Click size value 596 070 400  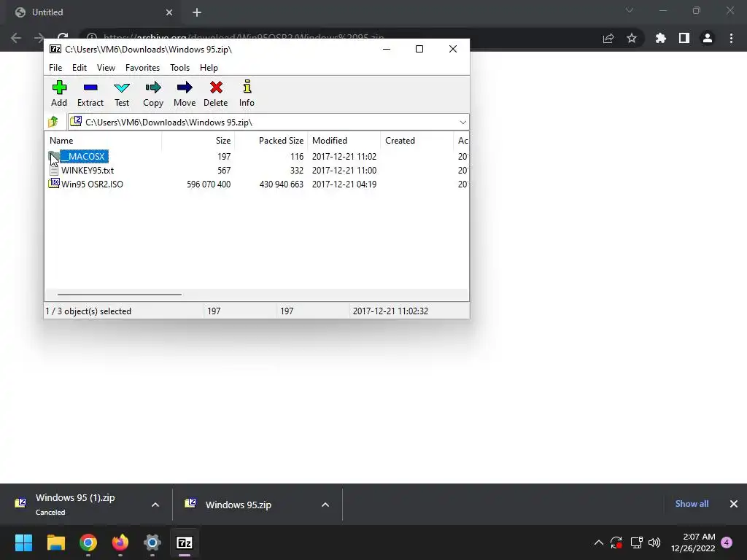[x=209, y=184]
